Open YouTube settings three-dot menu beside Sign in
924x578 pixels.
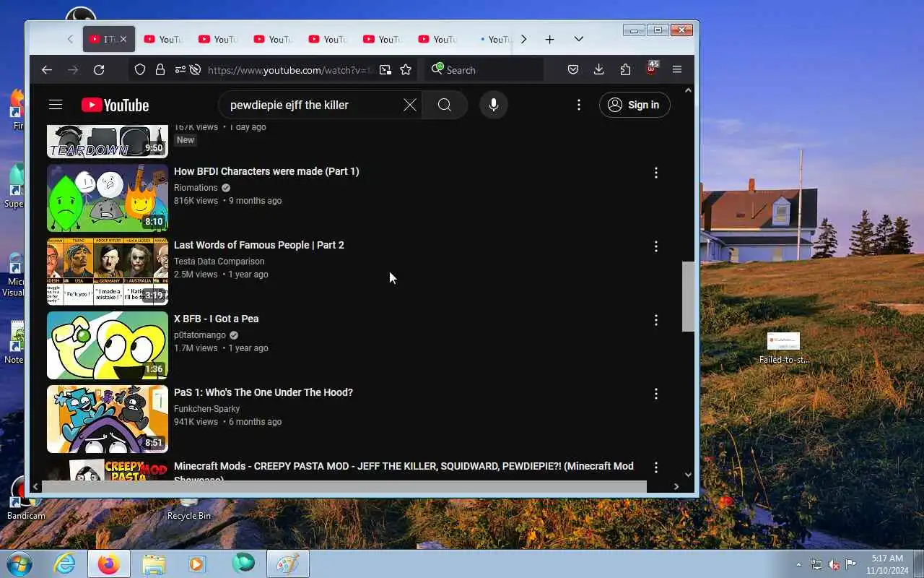(578, 105)
